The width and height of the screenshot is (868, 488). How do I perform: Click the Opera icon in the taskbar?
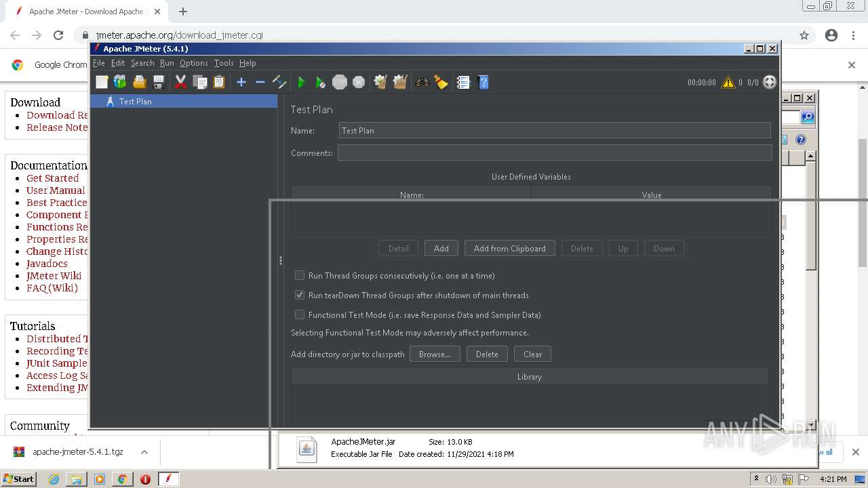(145, 479)
